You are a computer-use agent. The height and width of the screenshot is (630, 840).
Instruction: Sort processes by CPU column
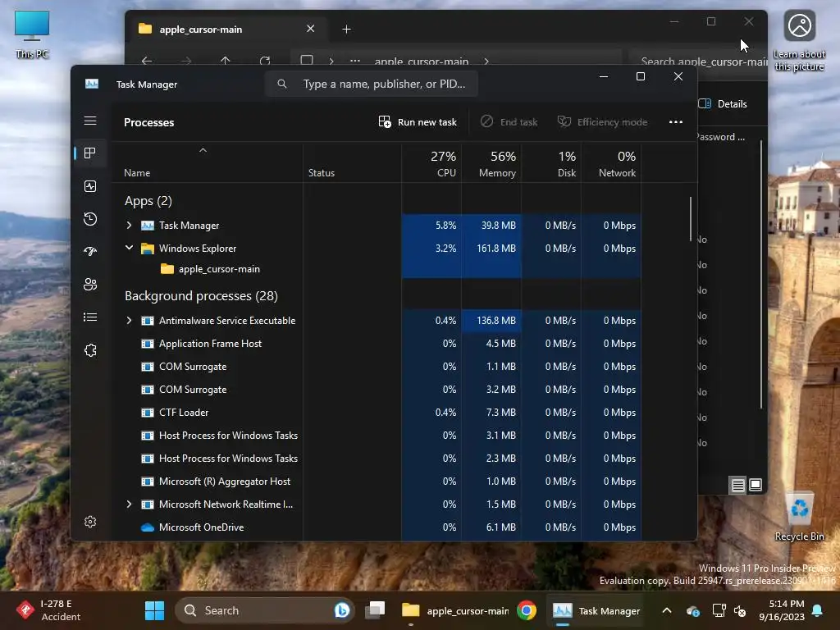(431, 164)
